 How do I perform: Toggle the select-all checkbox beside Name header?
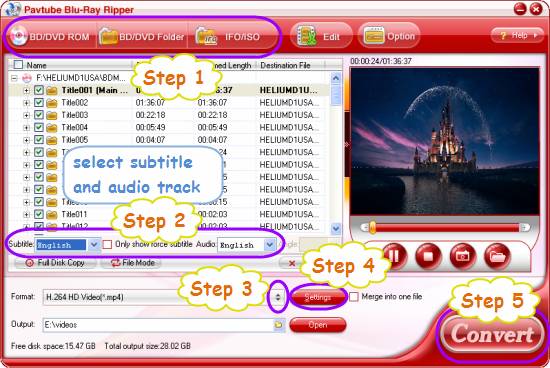[x=18, y=65]
